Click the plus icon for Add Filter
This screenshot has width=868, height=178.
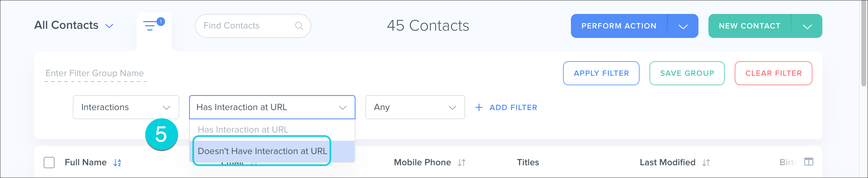[479, 107]
